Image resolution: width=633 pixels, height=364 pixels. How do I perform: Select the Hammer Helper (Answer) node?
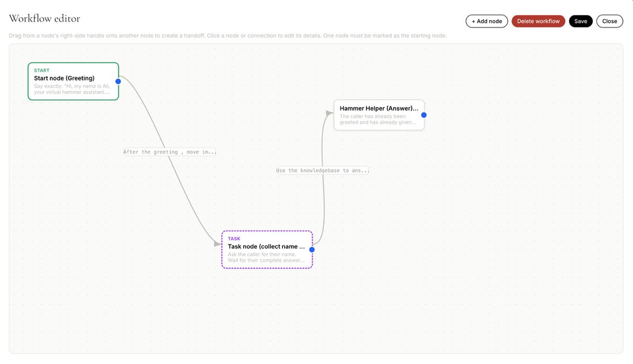(x=379, y=115)
